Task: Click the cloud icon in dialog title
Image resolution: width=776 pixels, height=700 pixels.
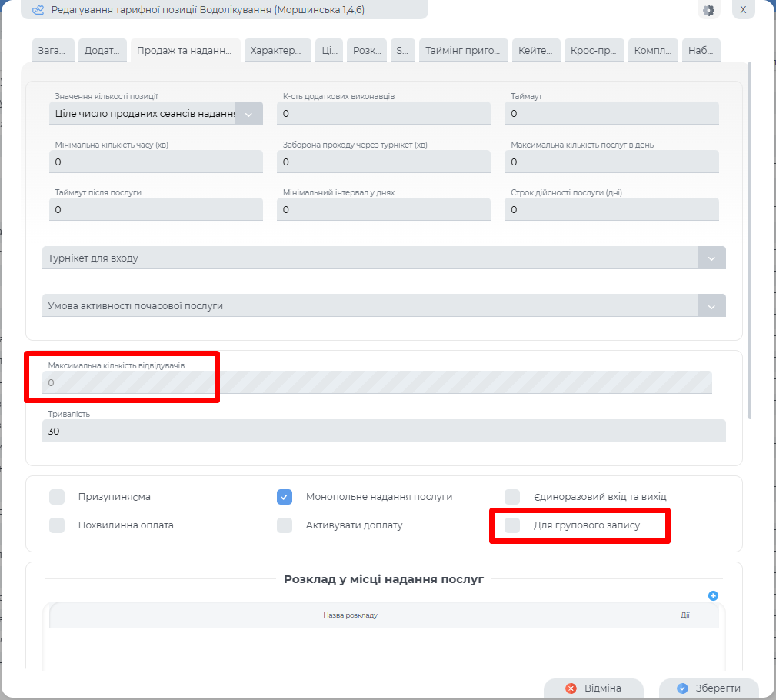Action: (x=38, y=10)
